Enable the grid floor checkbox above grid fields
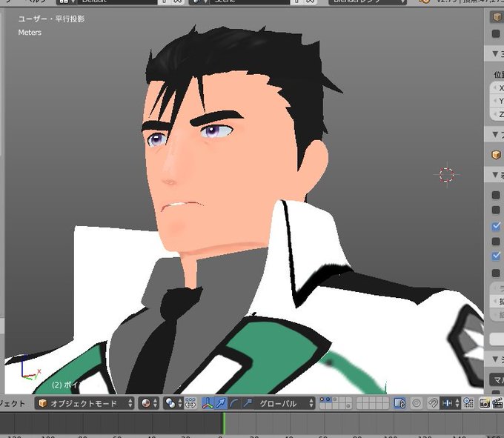 (x=496, y=273)
